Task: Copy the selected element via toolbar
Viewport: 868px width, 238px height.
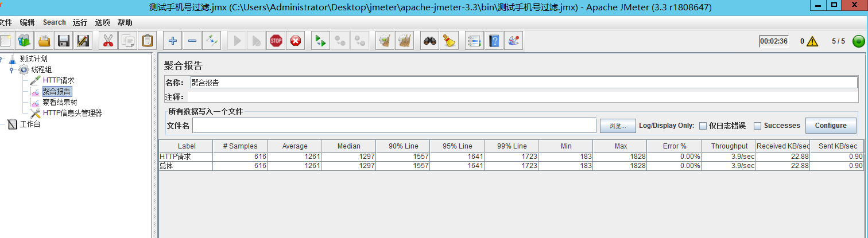Action: click(x=127, y=41)
